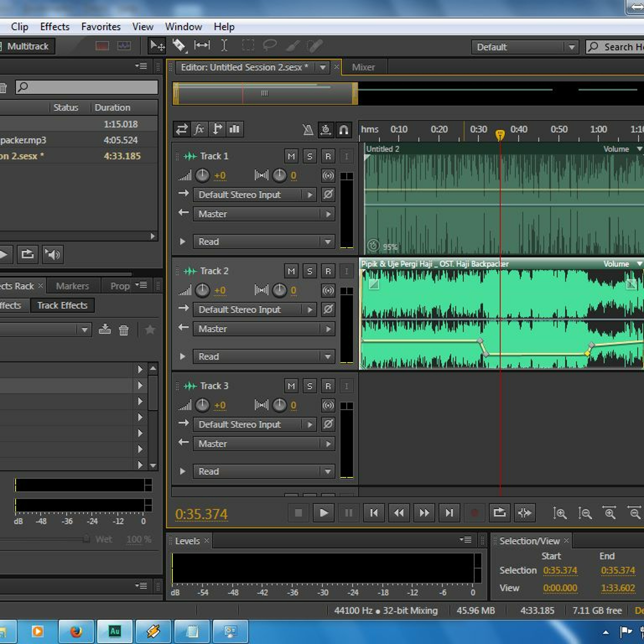Zoom out time icon
The width and height of the screenshot is (644, 644).
click(635, 513)
